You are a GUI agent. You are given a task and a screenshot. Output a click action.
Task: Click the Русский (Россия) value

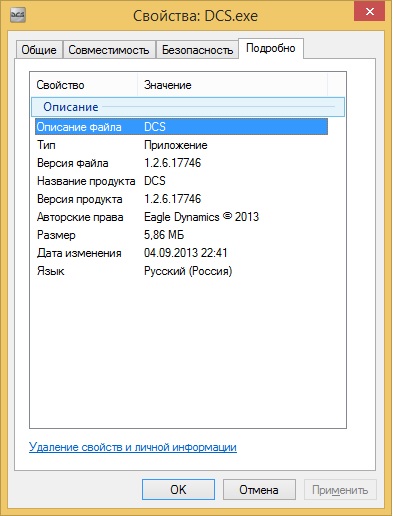click(188, 271)
